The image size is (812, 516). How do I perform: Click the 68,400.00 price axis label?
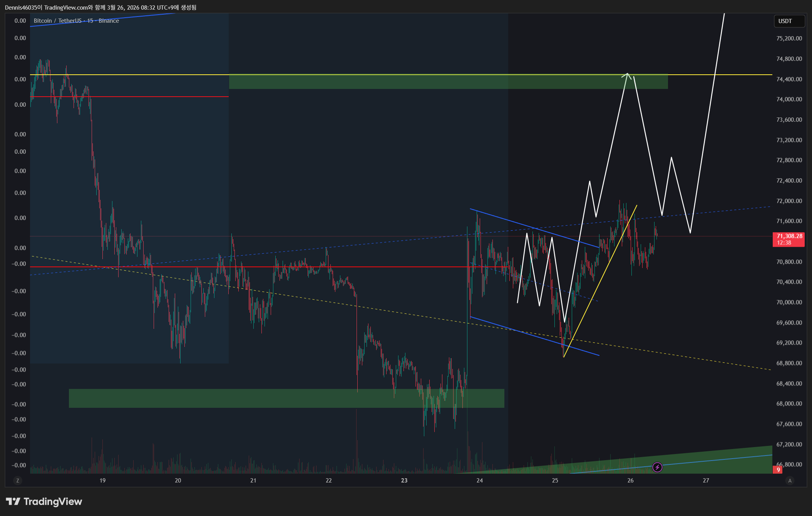pyautogui.click(x=789, y=384)
